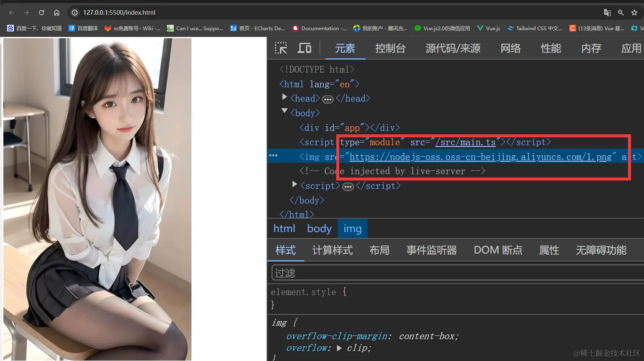Click the ellipsis badge inside script tag

348,187
